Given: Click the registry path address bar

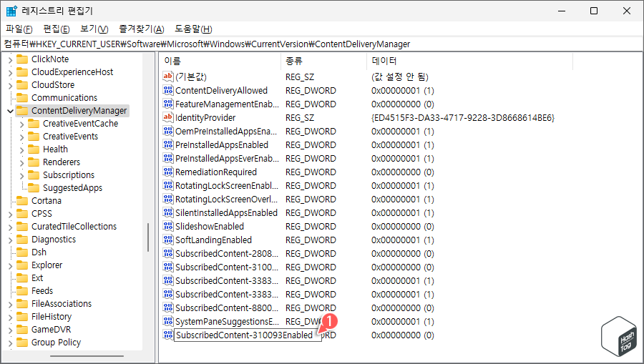Looking at the screenshot, I should [x=322, y=44].
